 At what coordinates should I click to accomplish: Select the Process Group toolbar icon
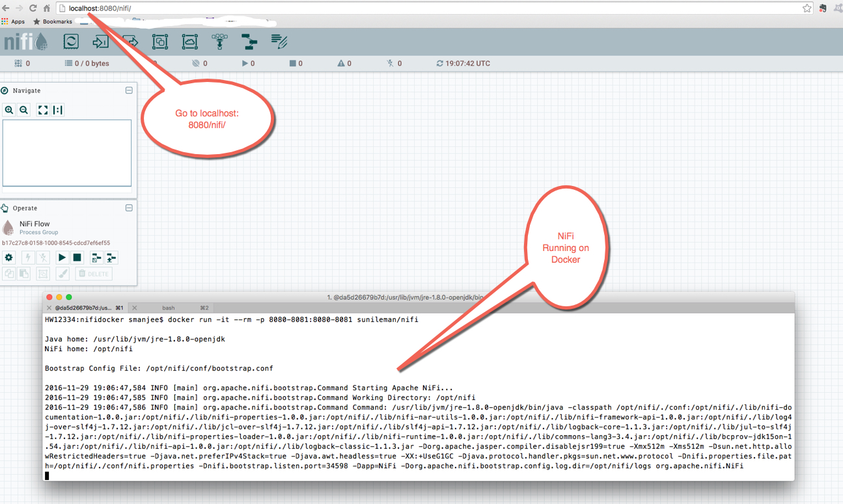click(160, 42)
